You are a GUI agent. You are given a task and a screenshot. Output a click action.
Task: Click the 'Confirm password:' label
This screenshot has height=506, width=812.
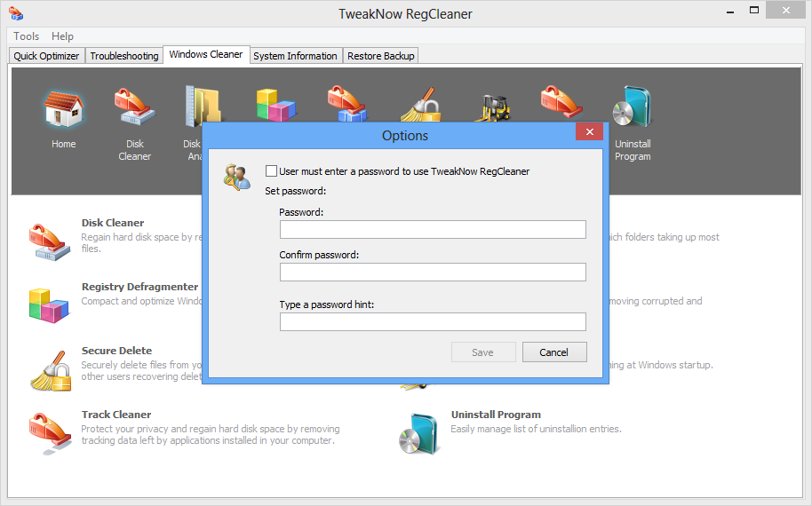click(x=319, y=255)
